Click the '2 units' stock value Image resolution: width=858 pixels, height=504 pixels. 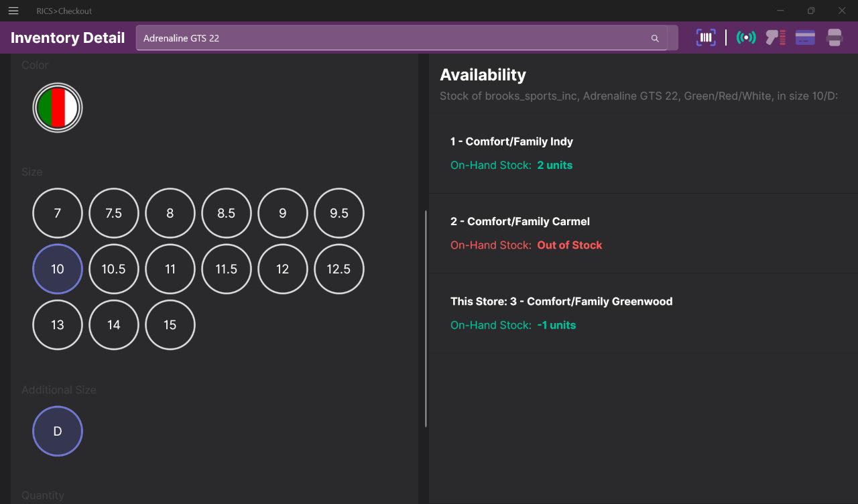click(x=555, y=165)
